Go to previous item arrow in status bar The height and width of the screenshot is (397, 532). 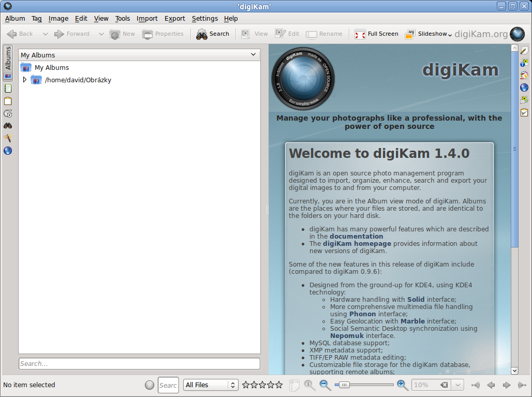[491, 385]
